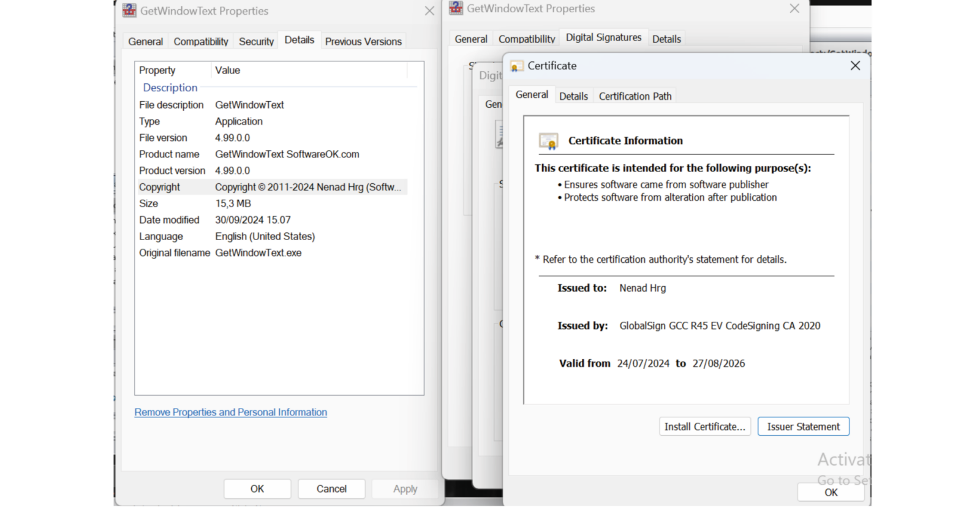The height and width of the screenshot is (522, 980).
Task: Click Remove Properties and Personal Information link
Action: (x=230, y=412)
